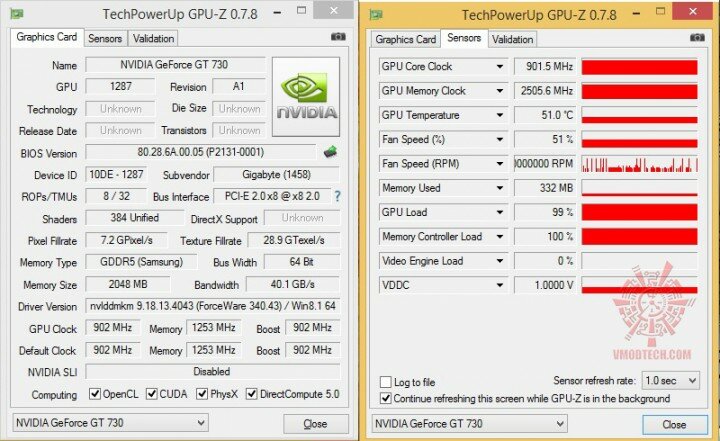Click the Bandwidth value 40.1 GB/s
Screen dimensions: 720x441
coord(292,284)
